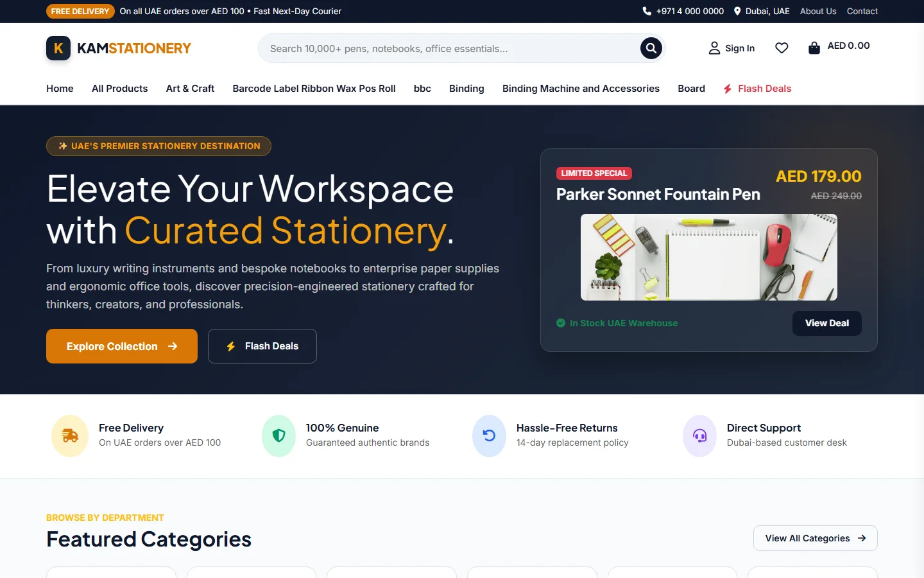Go to the Home menu item
The height and width of the screenshot is (578, 924).
point(60,89)
